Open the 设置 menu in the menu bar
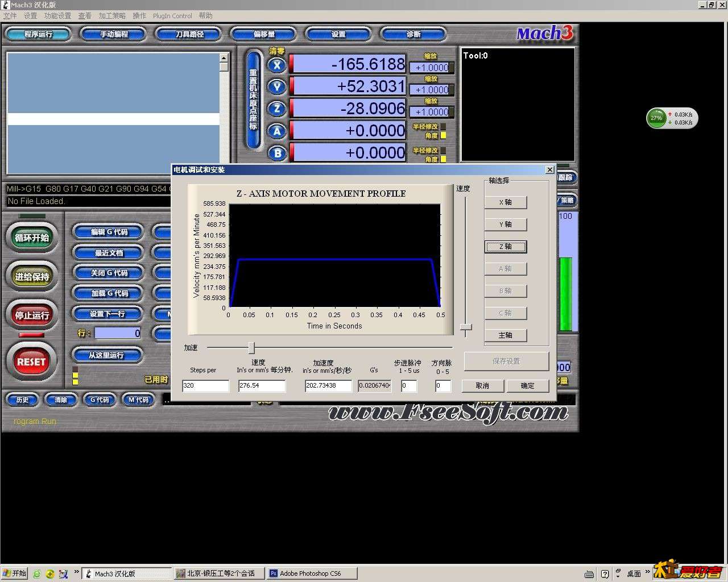728x582 pixels. tap(30, 16)
